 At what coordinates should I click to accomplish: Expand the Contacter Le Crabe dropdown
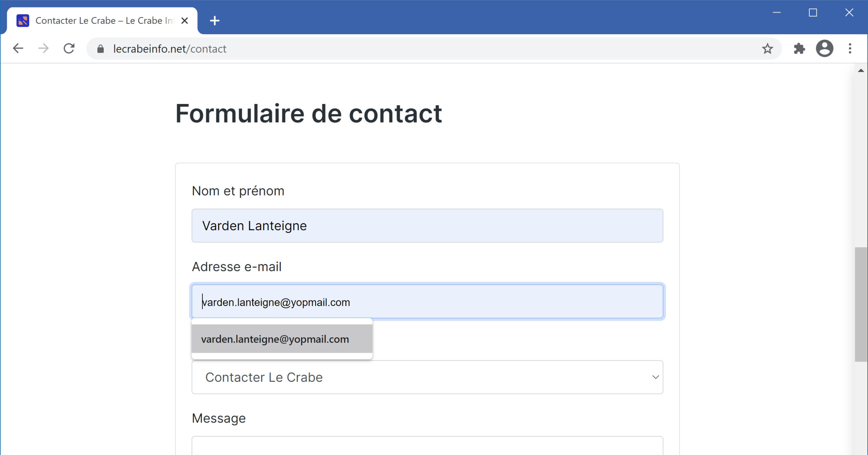[427, 377]
